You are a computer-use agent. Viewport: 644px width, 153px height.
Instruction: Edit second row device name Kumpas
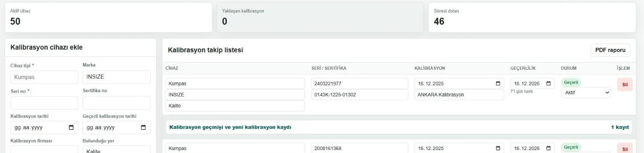point(235,148)
